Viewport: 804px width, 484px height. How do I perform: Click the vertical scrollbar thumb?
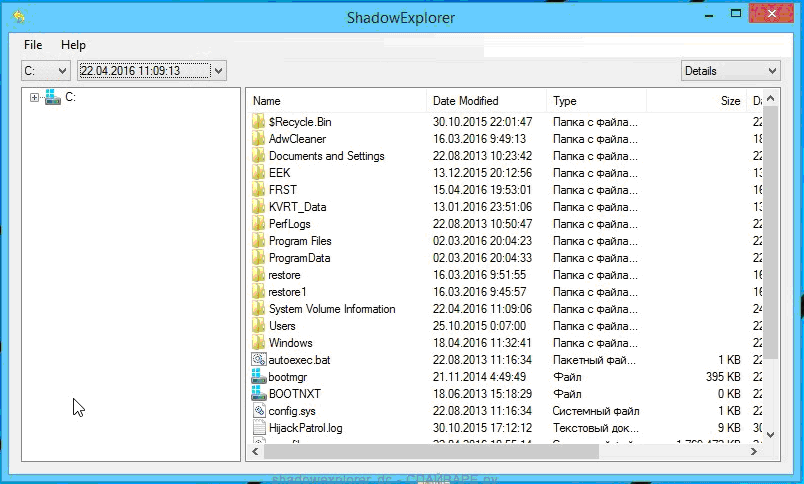point(771,233)
